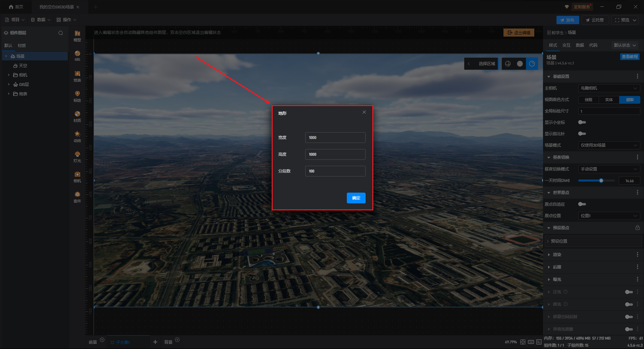Select the GIS component icon

77,55
